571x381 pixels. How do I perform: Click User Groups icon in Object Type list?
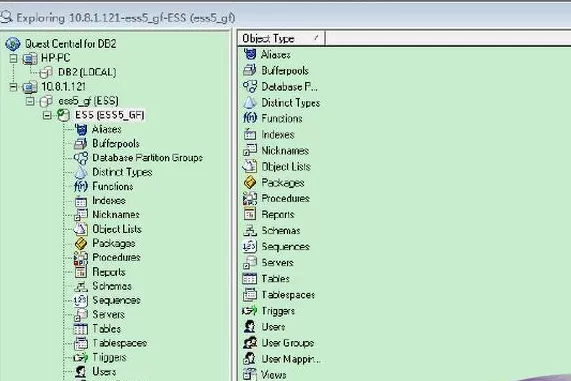pyautogui.click(x=250, y=343)
